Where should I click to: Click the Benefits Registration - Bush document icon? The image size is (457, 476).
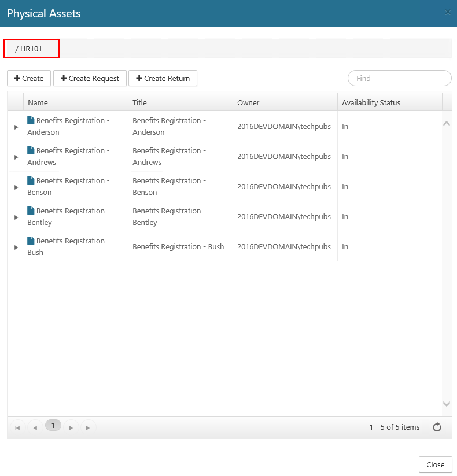click(x=31, y=241)
